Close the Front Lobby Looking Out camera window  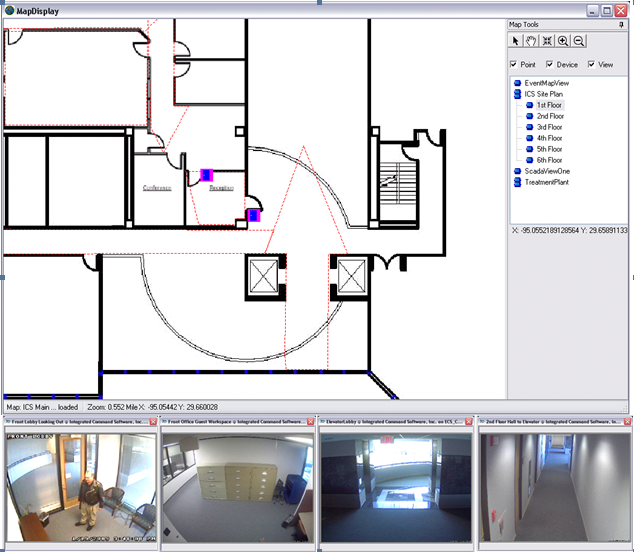153,422
